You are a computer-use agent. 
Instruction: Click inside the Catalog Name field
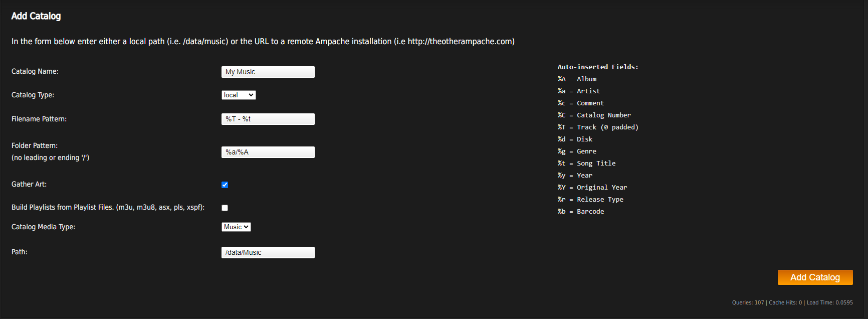click(x=268, y=72)
